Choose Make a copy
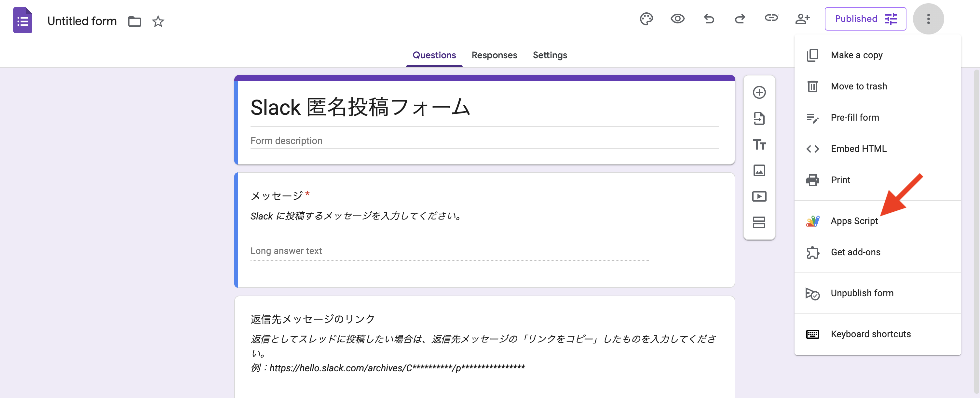The height and width of the screenshot is (398, 980). point(856,55)
